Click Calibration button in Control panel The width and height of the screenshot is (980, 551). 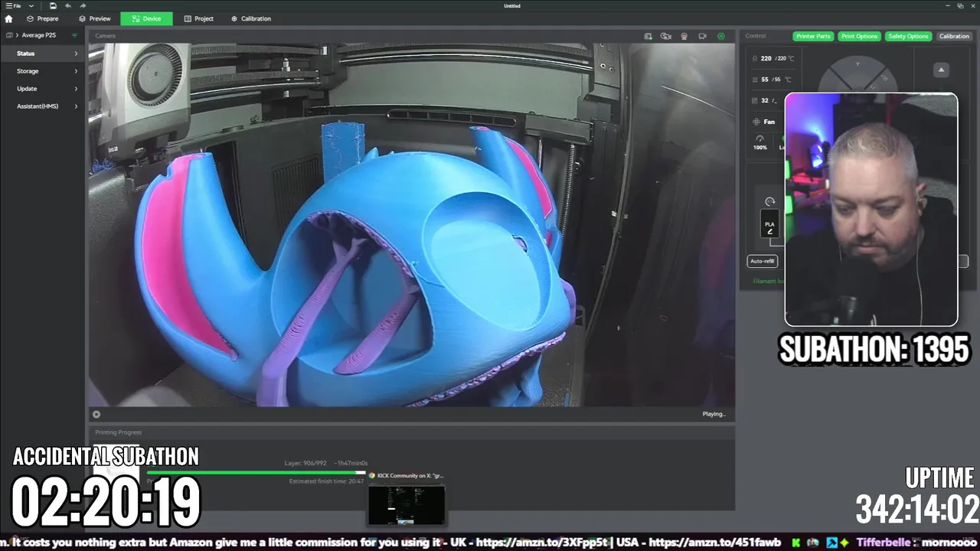(x=954, y=36)
